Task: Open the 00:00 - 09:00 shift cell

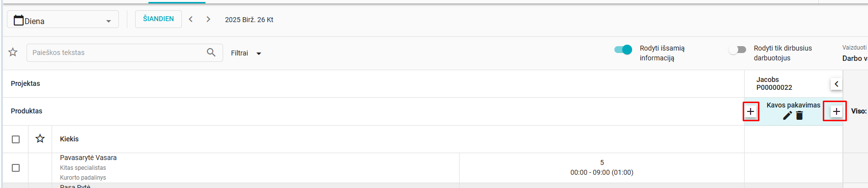Action: pos(602,167)
